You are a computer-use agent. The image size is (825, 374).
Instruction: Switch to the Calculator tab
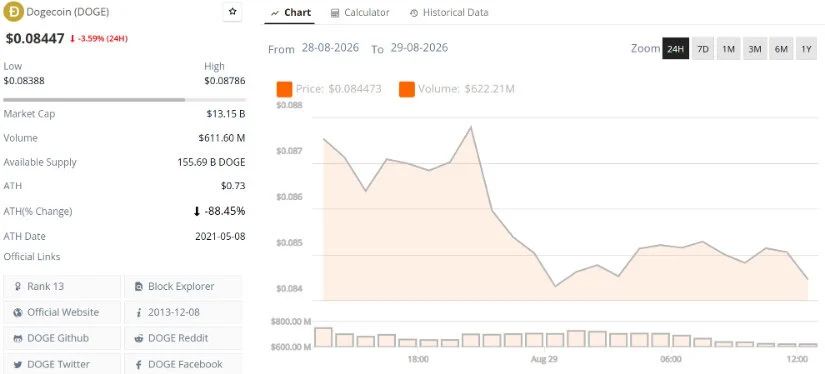[x=360, y=13]
